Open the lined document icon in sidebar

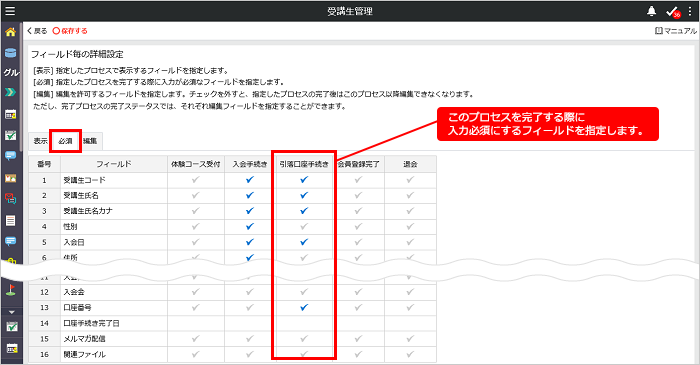point(10,220)
